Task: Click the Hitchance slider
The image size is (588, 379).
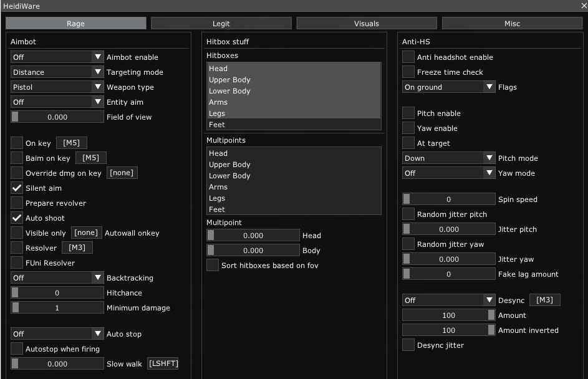Action: pos(57,293)
